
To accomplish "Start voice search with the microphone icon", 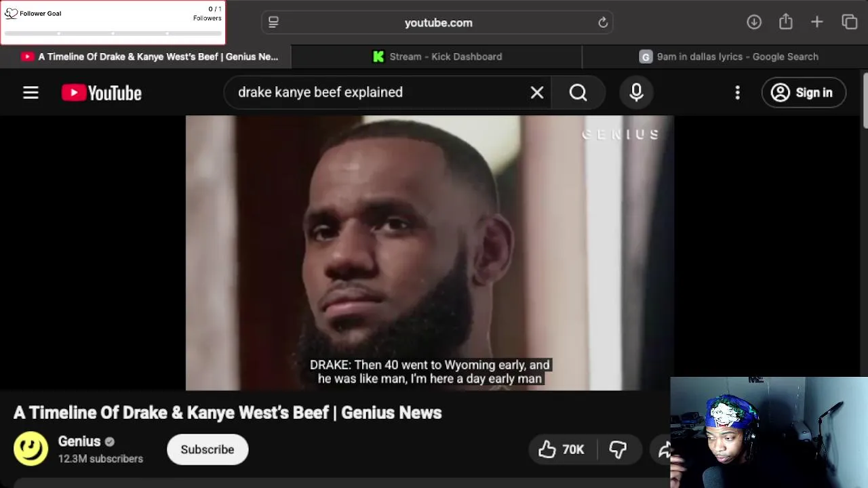I will tap(636, 93).
